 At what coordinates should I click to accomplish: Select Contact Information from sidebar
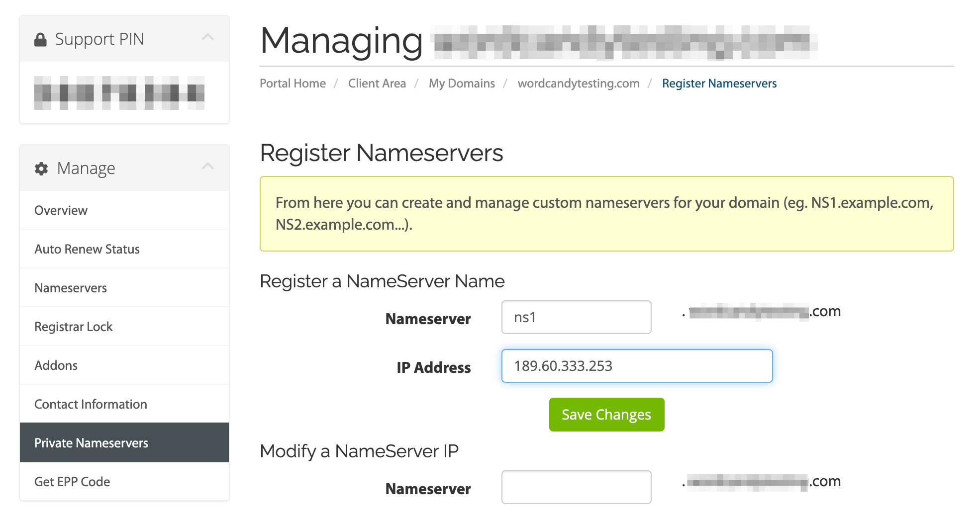coord(90,404)
